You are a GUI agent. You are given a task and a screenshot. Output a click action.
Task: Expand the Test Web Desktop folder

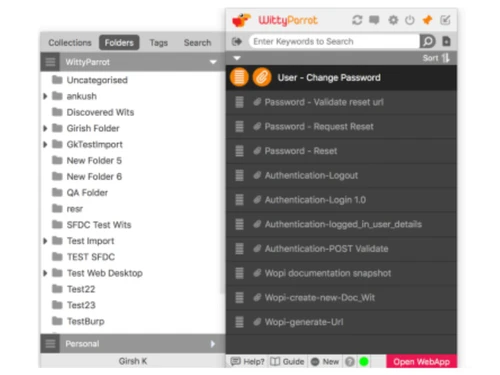[x=45, y=273]
